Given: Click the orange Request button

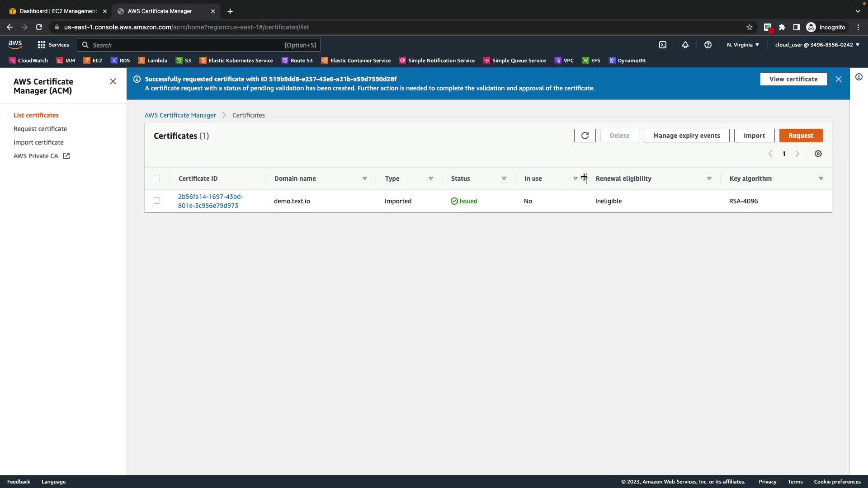Looking at the screenshot, I should click(800, 136).
